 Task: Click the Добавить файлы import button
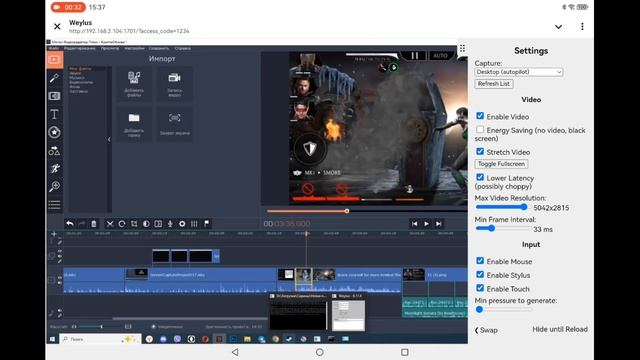click(x=134, y=84)
